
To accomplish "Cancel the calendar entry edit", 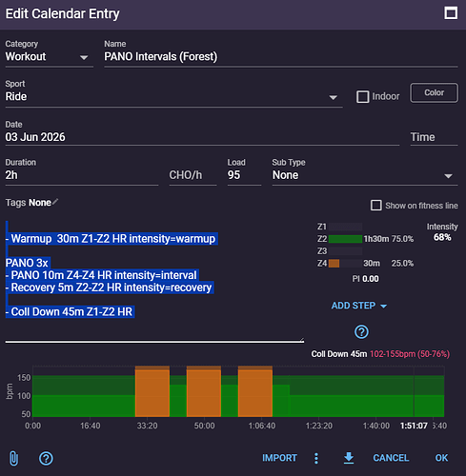I will click(x=391, y=458).
